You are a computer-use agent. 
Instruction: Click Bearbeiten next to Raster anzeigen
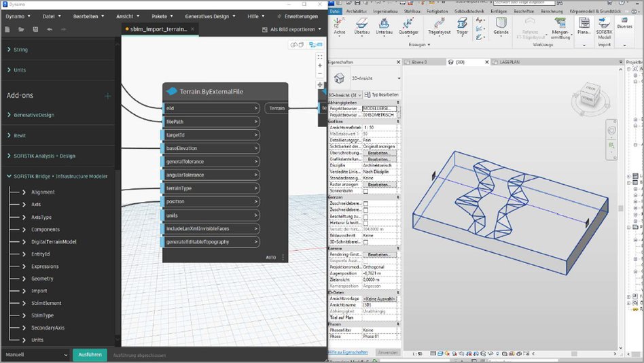pyautogui.click(x=378, y=185)
